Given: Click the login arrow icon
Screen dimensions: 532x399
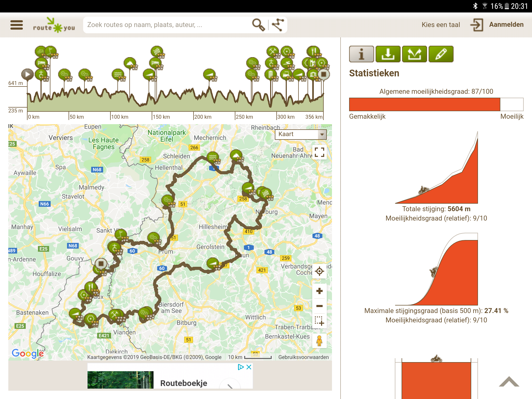Looking at the screenshot, I should click(477, 25).
